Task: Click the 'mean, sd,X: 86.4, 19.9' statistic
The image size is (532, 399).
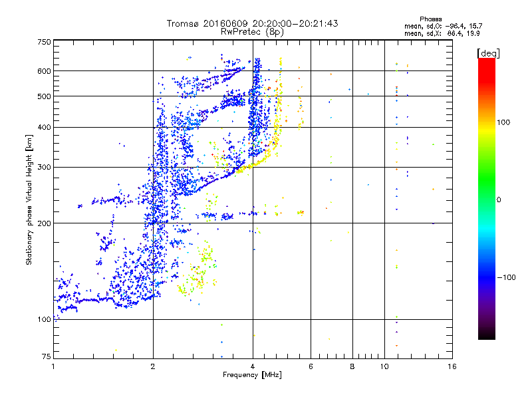Action: click(x=442, y=33)
